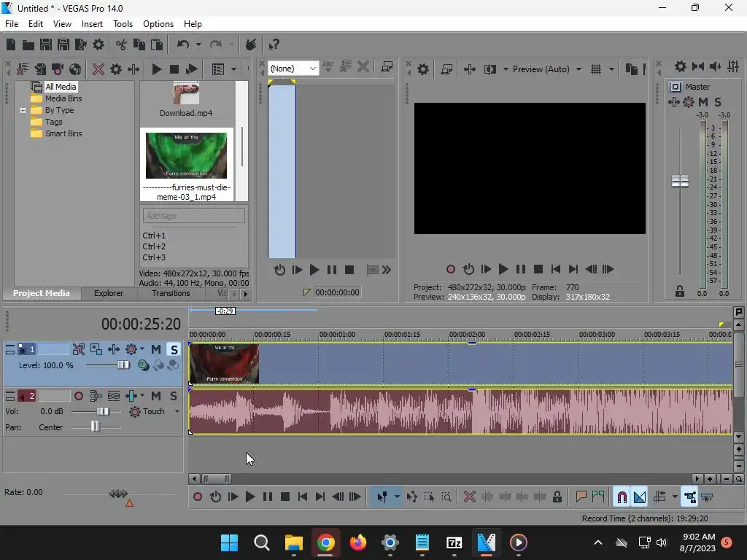Undo the last action

point(183,44)
